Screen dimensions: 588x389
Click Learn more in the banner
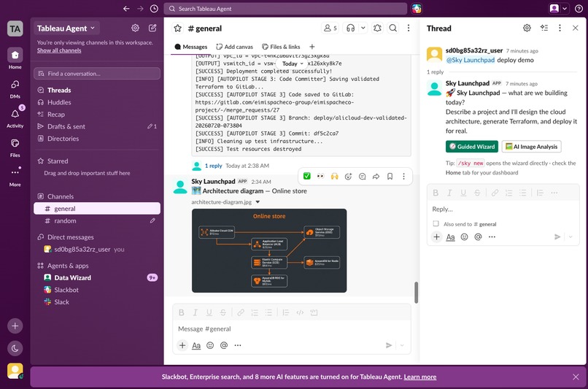pos(419,377)
